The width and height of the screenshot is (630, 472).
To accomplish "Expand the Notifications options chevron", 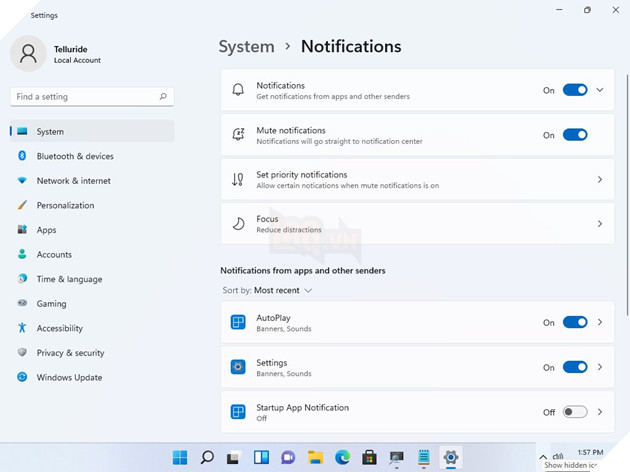I will click(x=599, y=90).
